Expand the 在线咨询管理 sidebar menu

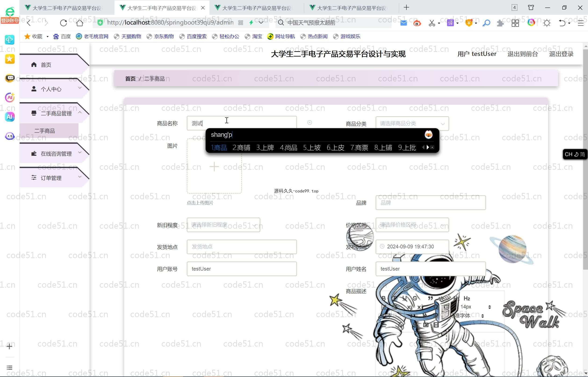coord(54,153)
